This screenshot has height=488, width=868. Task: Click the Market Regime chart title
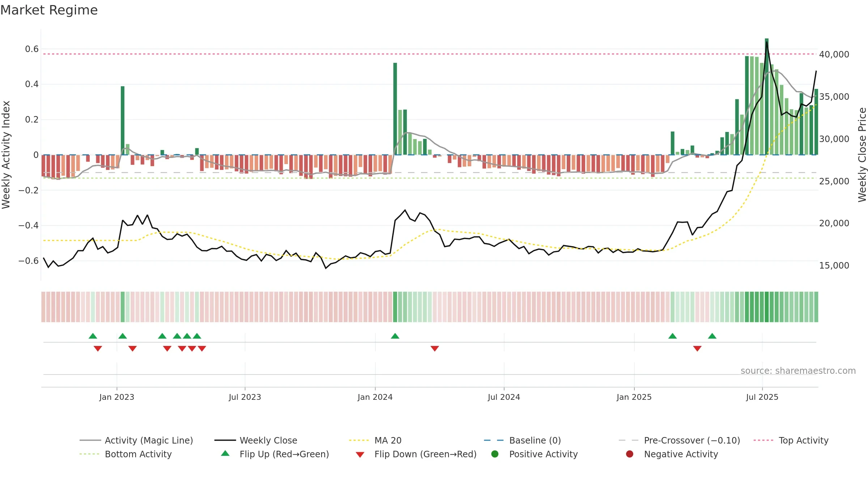tap(49, 10)
